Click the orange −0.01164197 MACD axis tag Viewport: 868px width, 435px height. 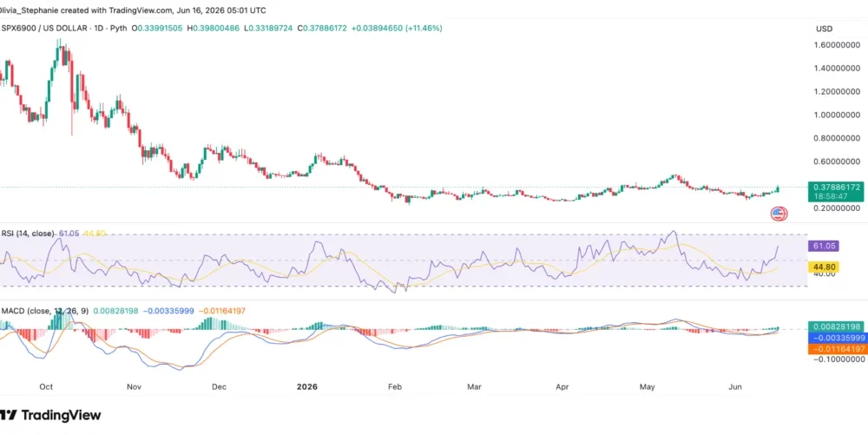pos(837,349)
